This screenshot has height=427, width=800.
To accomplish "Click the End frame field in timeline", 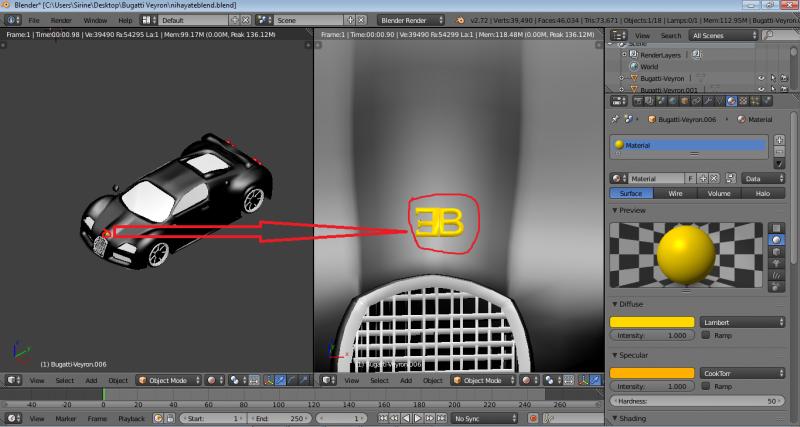I will click(x=280, y=418).
